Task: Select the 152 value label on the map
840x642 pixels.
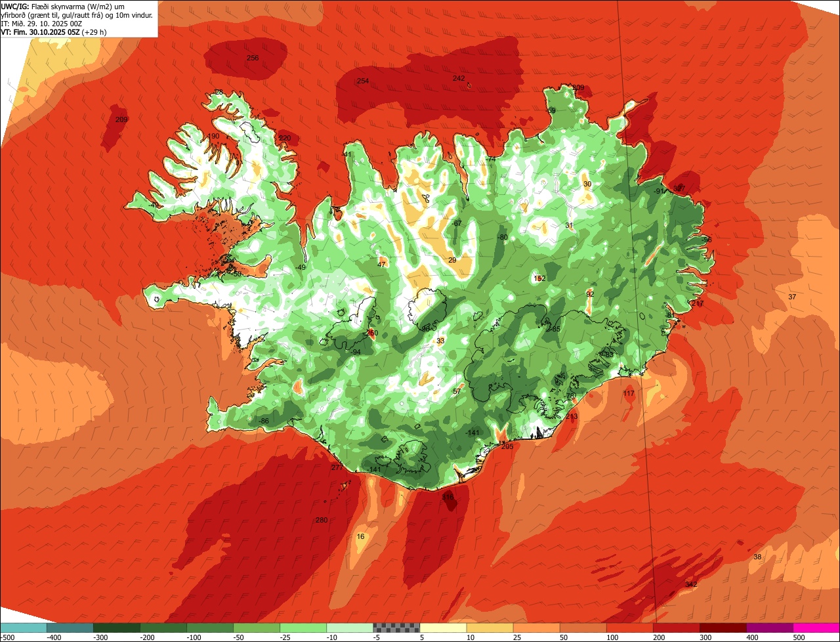Action: [539, 278]
